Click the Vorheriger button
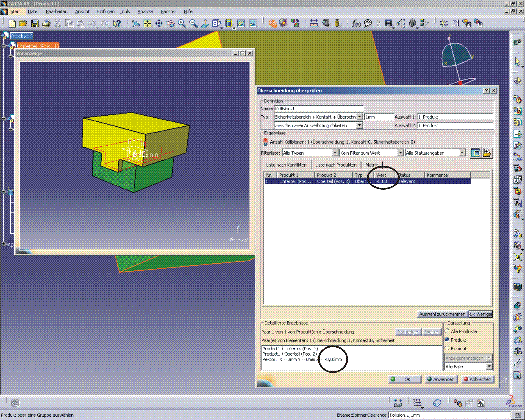 408,332
